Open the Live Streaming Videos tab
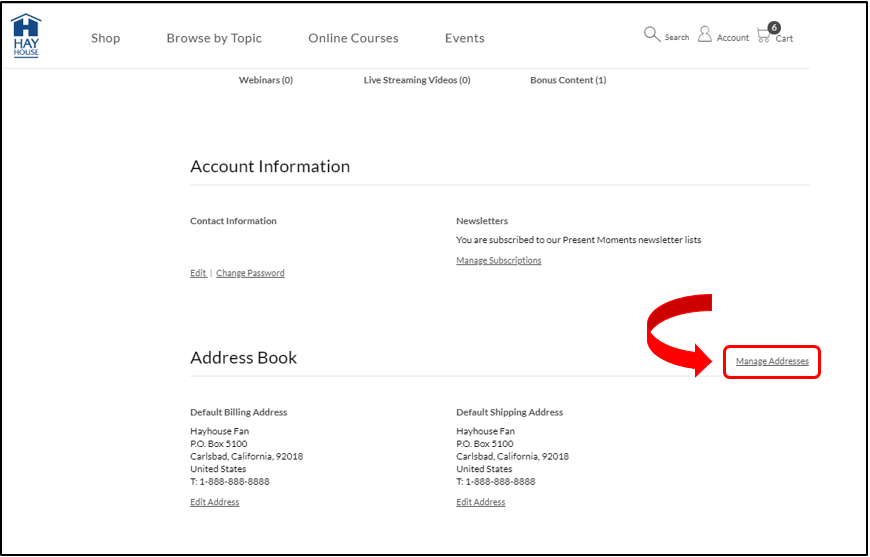This screenshot has width=870, height=557. (416, 80)
